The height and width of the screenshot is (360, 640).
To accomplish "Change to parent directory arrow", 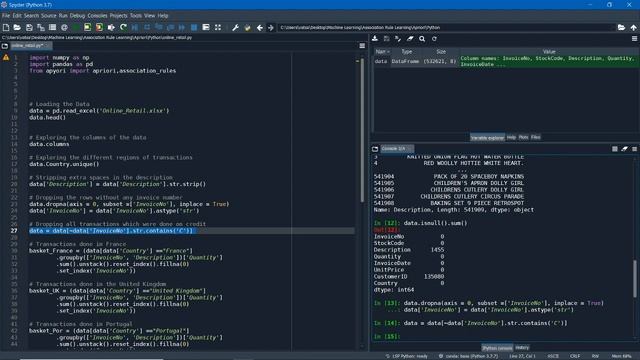I will point(633,27).
